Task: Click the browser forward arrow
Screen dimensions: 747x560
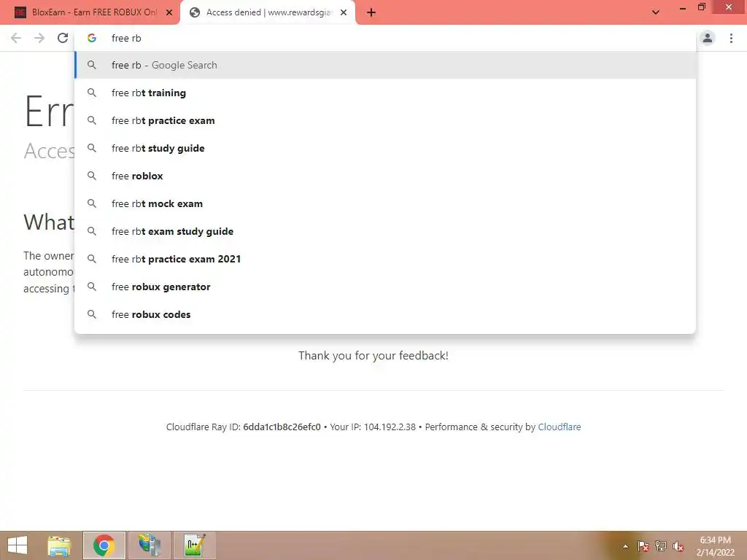Action: point(39,38)
